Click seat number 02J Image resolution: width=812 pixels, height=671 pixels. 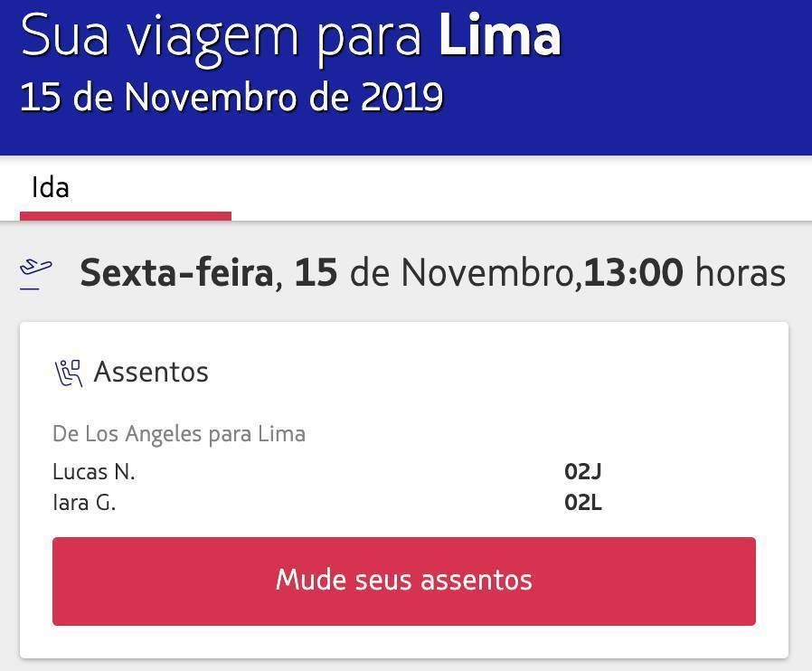click(x=582, y=472)
